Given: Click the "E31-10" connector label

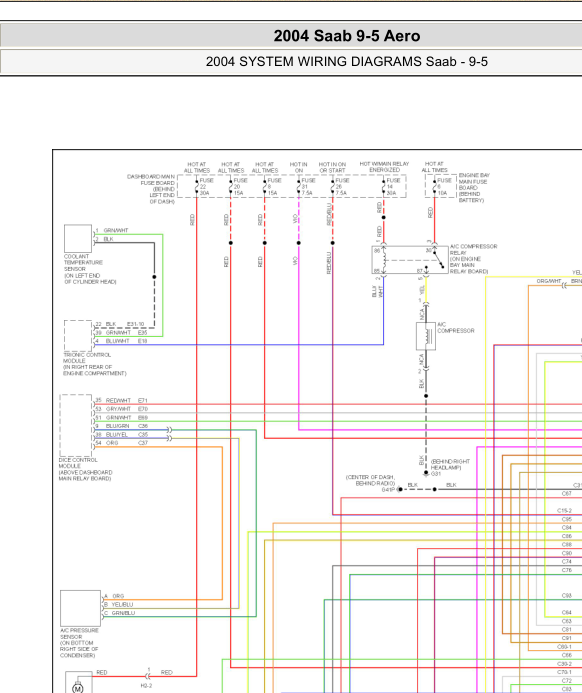Looking at the screenshot, I should pyautogui.click(x=135, y=324).
